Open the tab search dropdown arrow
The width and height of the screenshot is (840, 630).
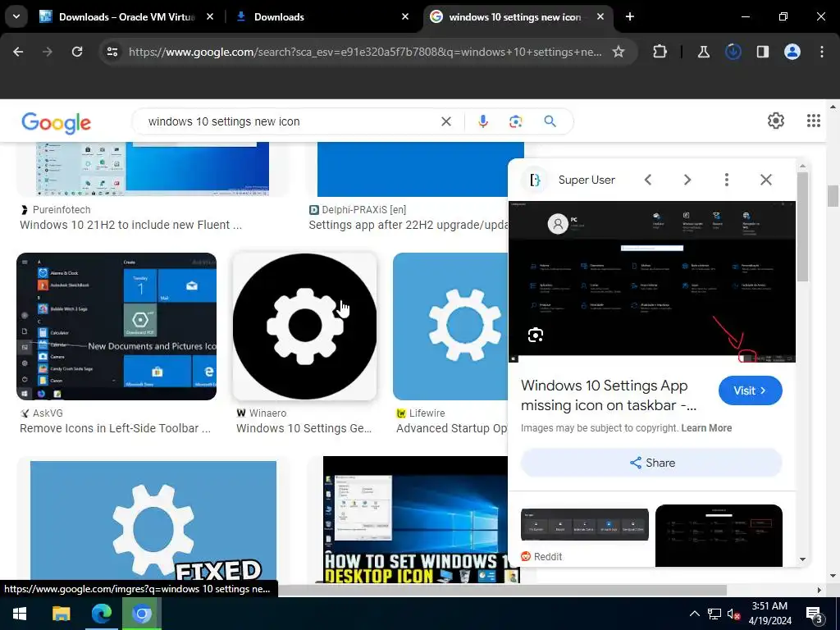[16, 16]
